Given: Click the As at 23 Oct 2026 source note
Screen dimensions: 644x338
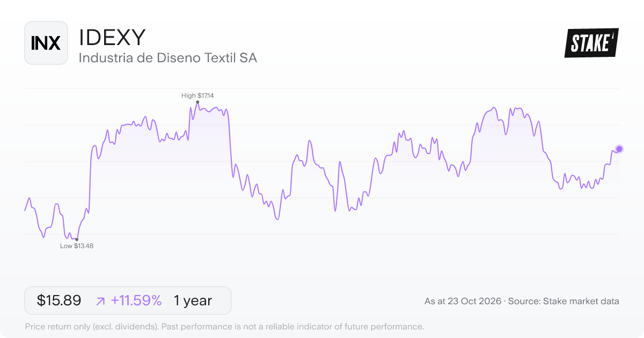Looking at the screenshot, I should [x=522, y=302].
